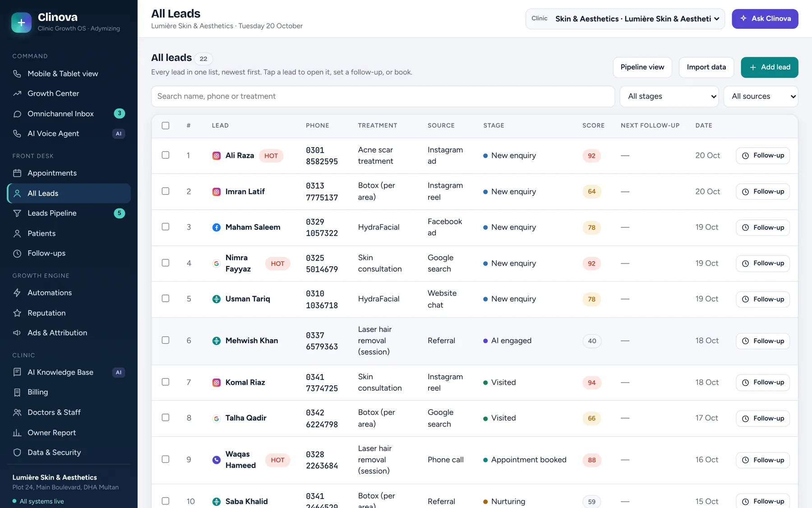Click the Ads & Attribution megaphone icon
This screenshot has width=812, height=508.
point(17,333)
